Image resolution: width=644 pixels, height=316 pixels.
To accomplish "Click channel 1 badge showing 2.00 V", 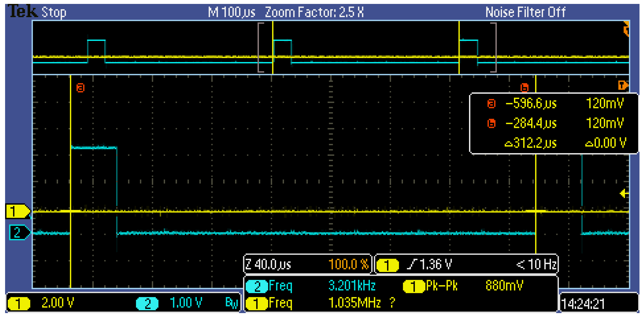I will 19,303.
